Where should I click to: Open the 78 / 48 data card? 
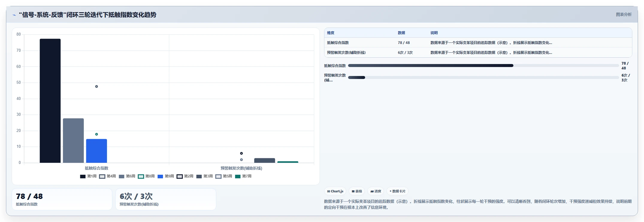pos(62,199)
